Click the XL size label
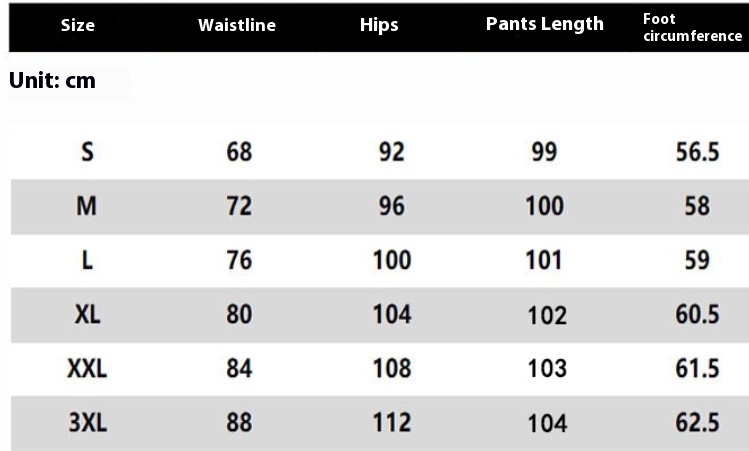The width and height of the screenshot is (749, 451). tap(87, 314)
